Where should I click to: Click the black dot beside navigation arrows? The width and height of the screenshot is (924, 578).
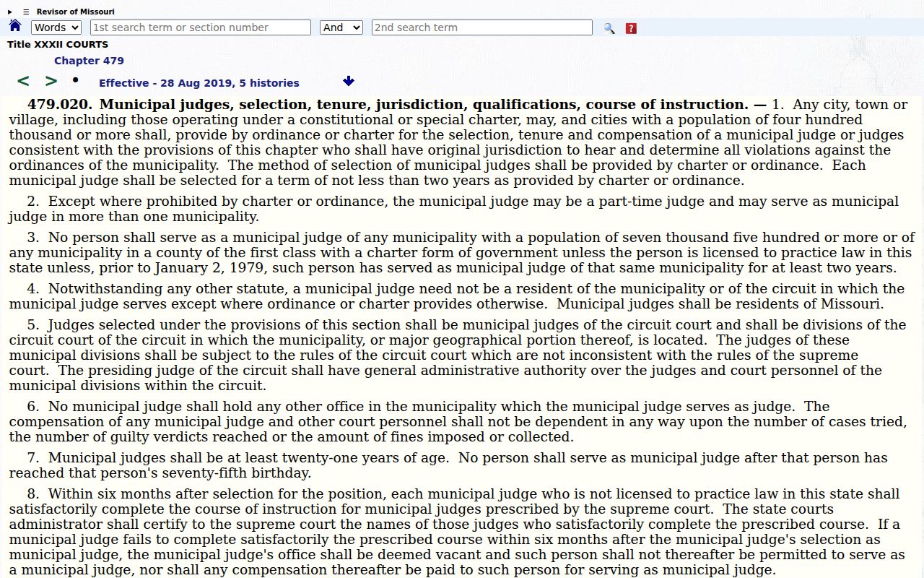click(75, 79)
